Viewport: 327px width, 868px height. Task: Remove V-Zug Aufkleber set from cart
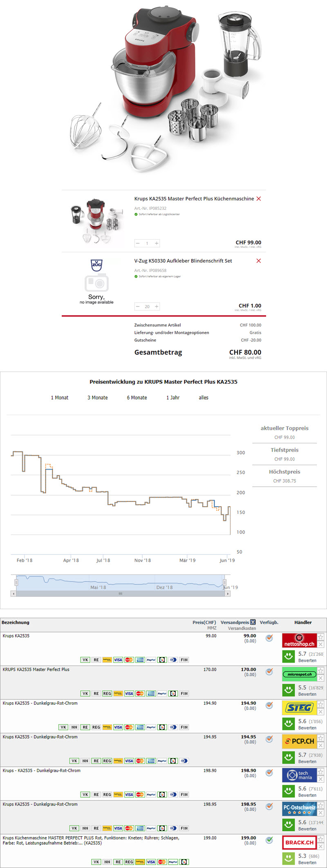pos(258,261)
